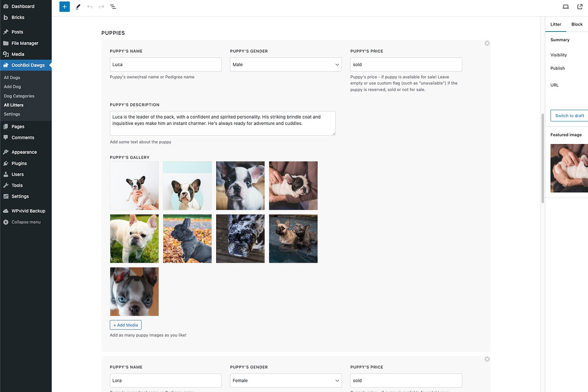Screen dimensions: 588x392
Task: Click the Collapse menu arrow icon
Action: tap(6, 222)
